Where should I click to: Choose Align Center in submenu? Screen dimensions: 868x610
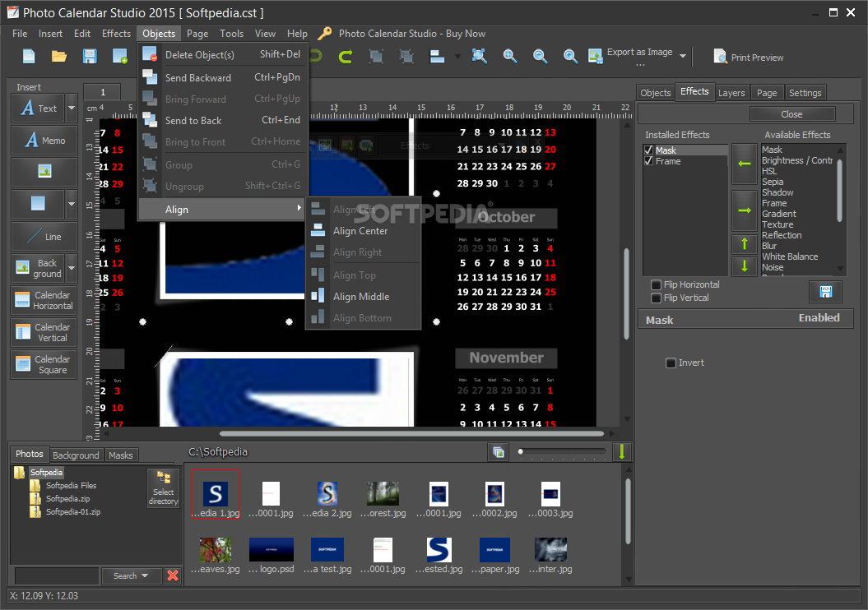(x=363, y=231)
